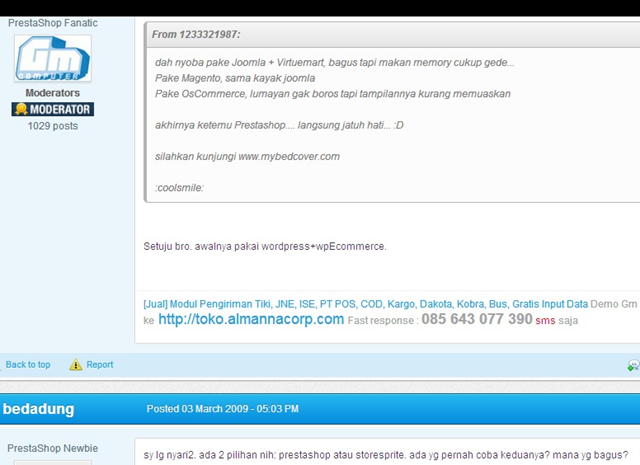This screenshot has width=640, height=465.
Task: Click 'akhirnya ketemu Prestashop' quoted line
Action: (x=279, y=125)
